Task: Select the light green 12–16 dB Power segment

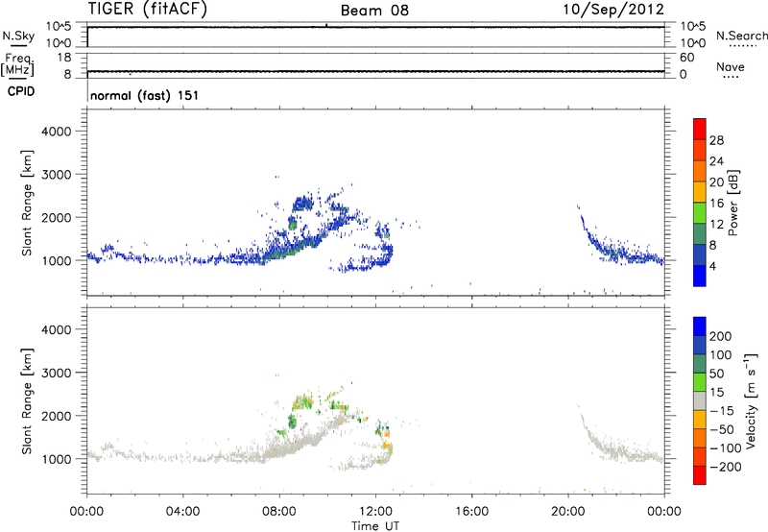Action: pyautogui.click(x=700, y=213)
